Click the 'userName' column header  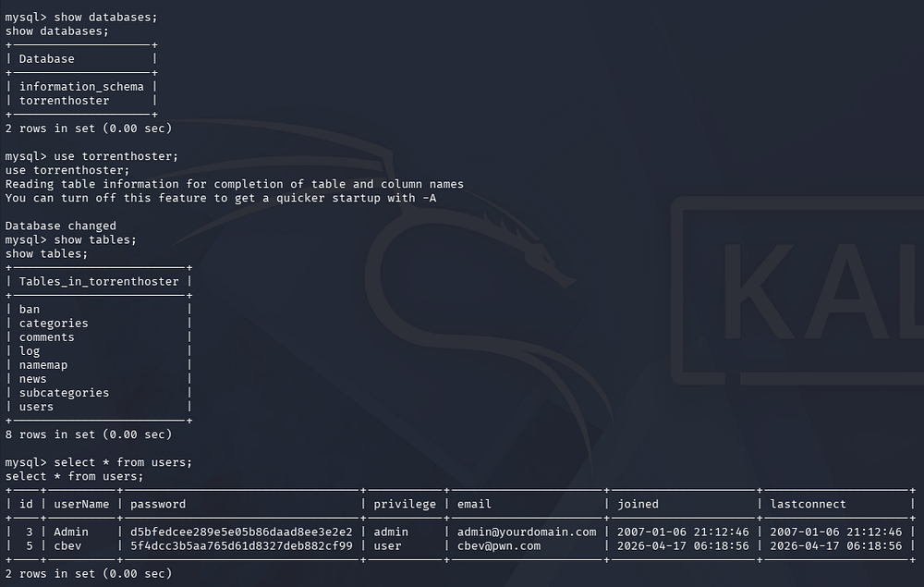(81, 504)
